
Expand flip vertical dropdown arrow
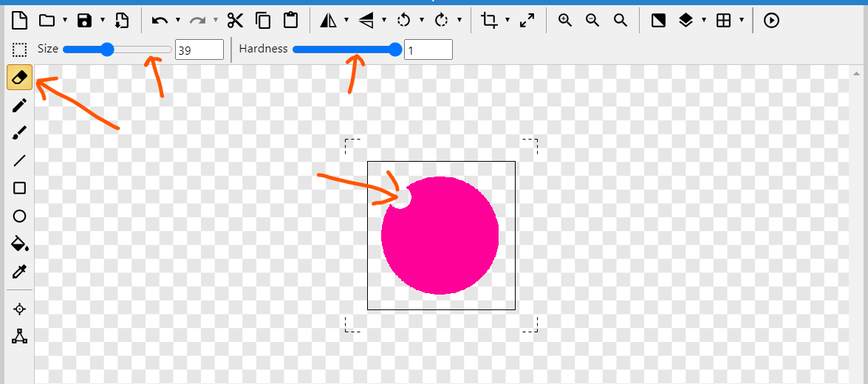(x=384, y=21)
